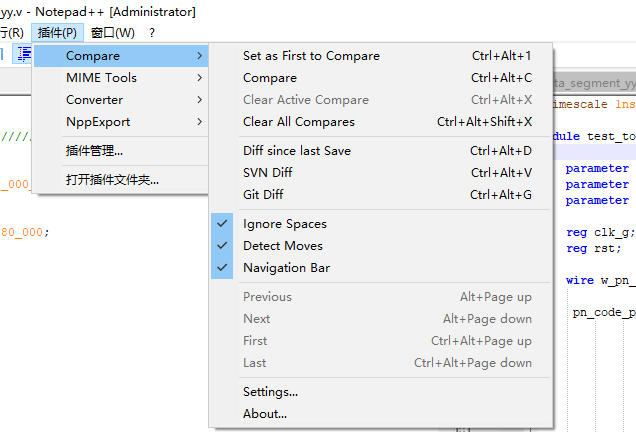This screenshot has height=432, width=636.
Task: Open the ? help menu
Action: [x=152, y=32]
